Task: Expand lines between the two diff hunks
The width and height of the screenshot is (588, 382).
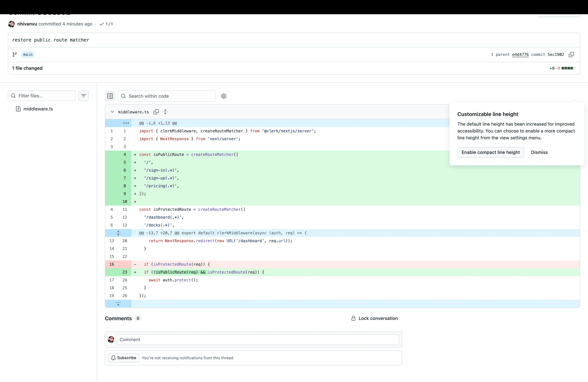Action: click(x=118, y=233)
